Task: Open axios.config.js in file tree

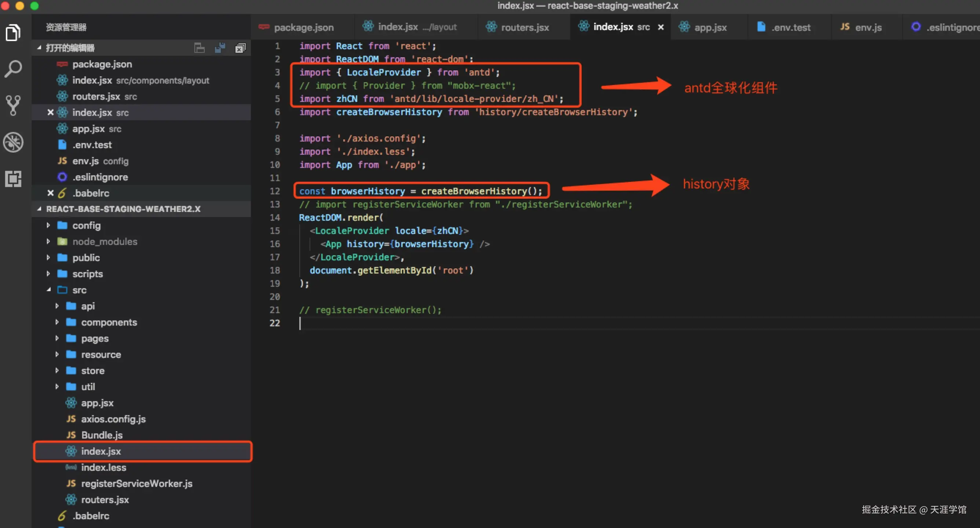Action: point(113,419)
